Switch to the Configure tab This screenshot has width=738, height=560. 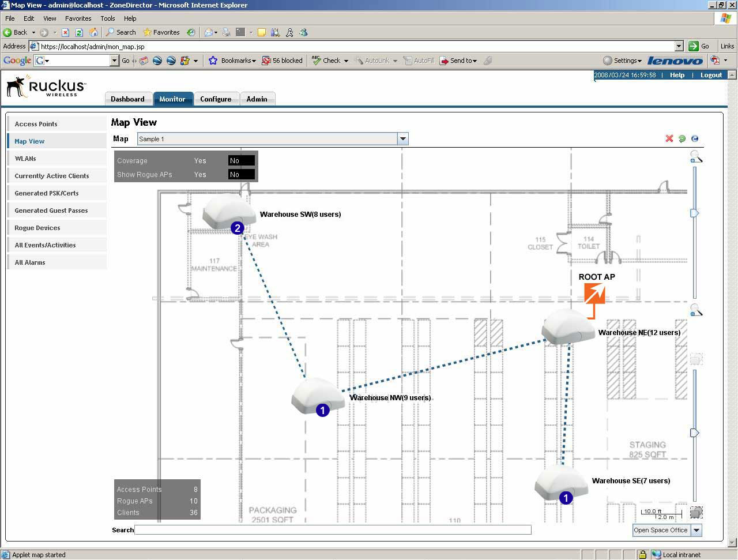[x=216, y=99]
